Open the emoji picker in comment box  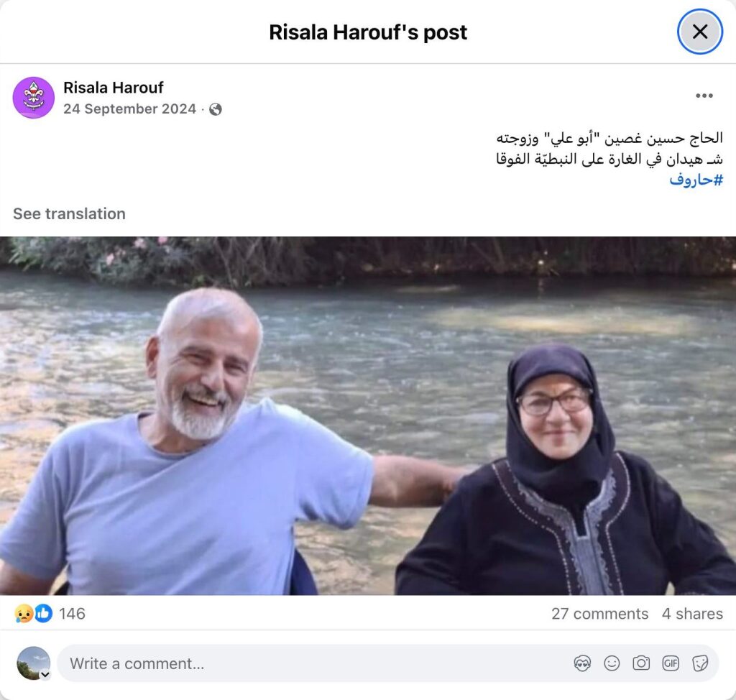612,663
